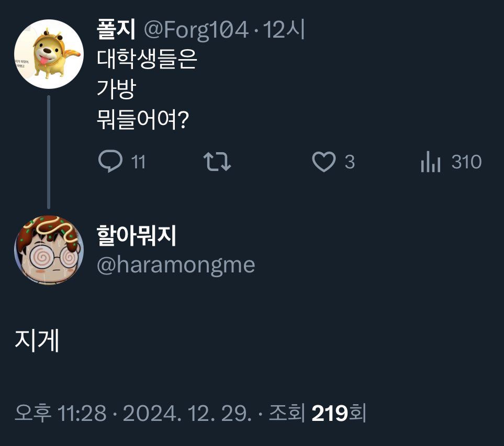Click the like count 3
The image size is (504, 446).
pyautogui.click(x=350, y=163)
